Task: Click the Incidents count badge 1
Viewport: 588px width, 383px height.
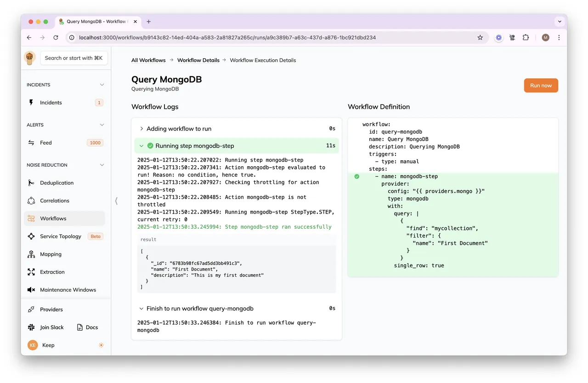Action: (99, 102)
